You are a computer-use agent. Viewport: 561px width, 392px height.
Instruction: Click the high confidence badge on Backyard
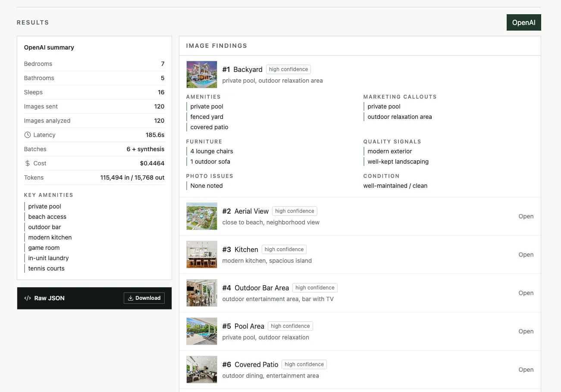pos(288,69)
